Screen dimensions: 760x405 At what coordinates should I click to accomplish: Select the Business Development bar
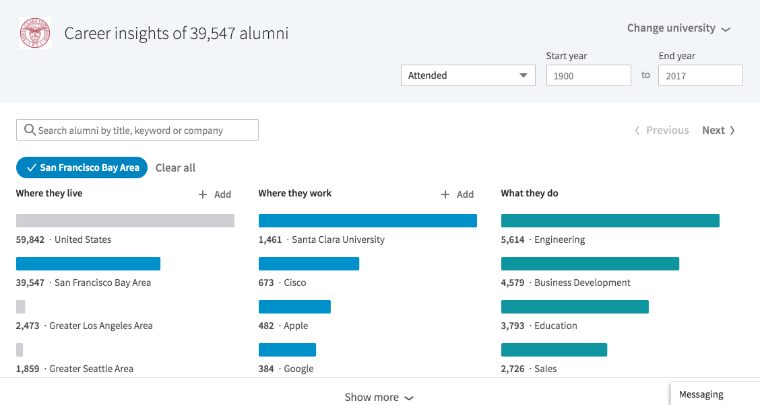tap(589, 264)
